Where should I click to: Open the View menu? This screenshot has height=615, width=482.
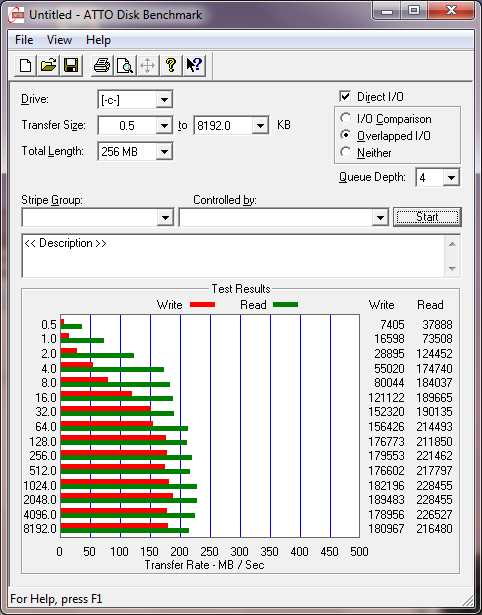(59, 40)
